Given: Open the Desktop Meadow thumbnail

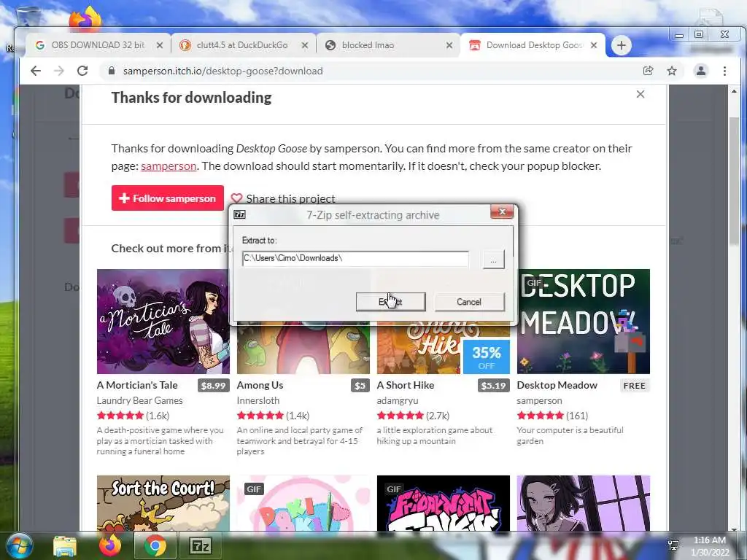Looking at the screenshot, I should click(583, 322).
